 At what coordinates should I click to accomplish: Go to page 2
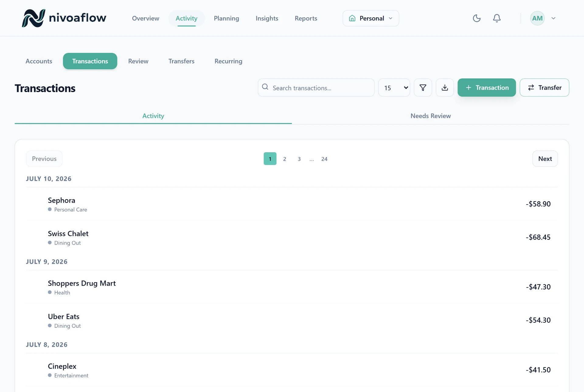click(x=285, y=159)
